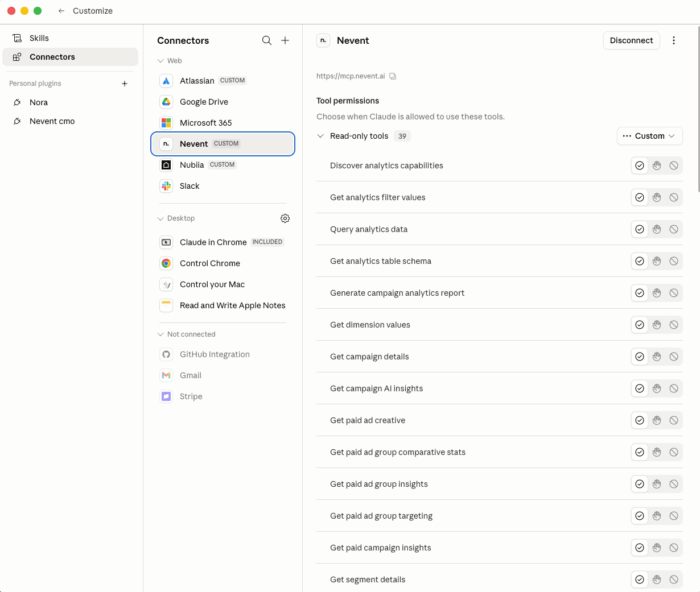The image size is (700, 592).
Task: Open the Nevent more options menu
Action: pyautogui.click(x=674, y=40)
